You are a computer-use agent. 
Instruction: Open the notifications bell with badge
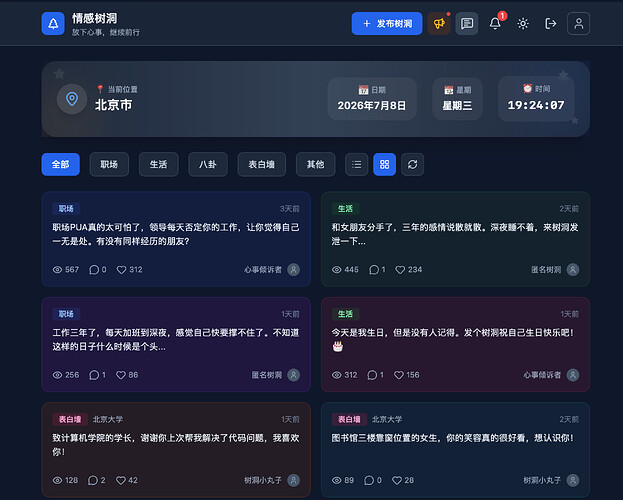pos(495,23)
